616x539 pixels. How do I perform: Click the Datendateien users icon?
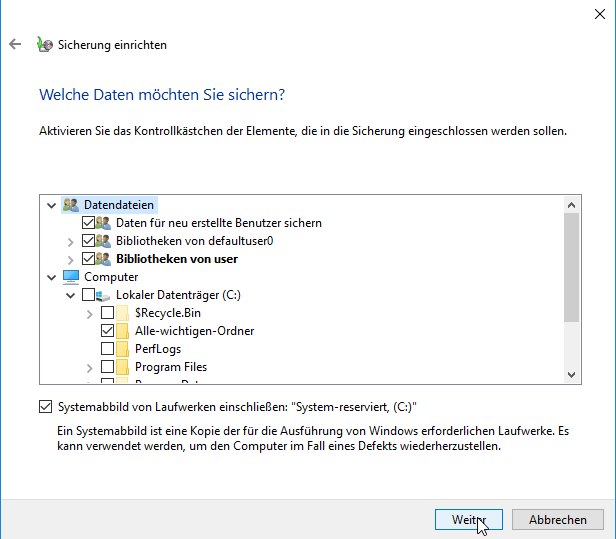[x=70, y=205]
